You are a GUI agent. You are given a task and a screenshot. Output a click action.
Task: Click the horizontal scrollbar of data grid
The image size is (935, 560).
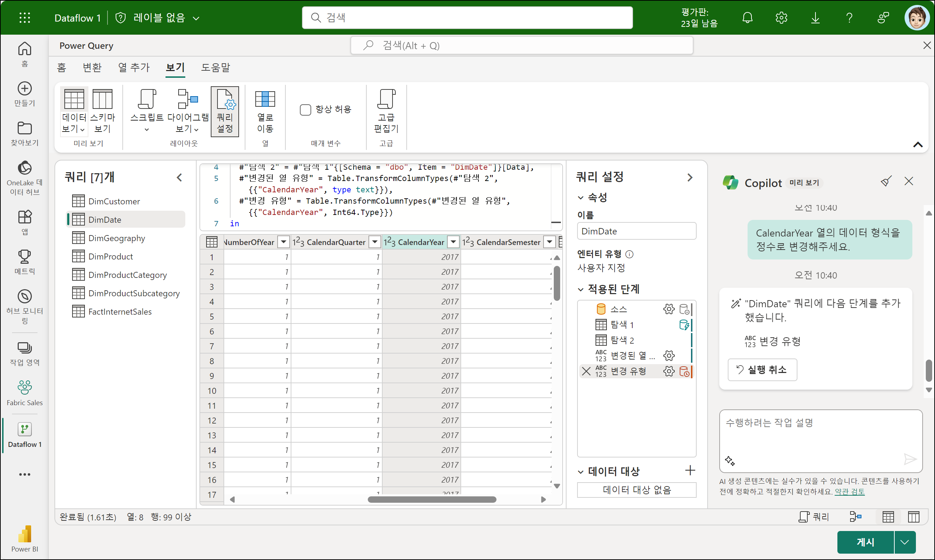point(431,500)
